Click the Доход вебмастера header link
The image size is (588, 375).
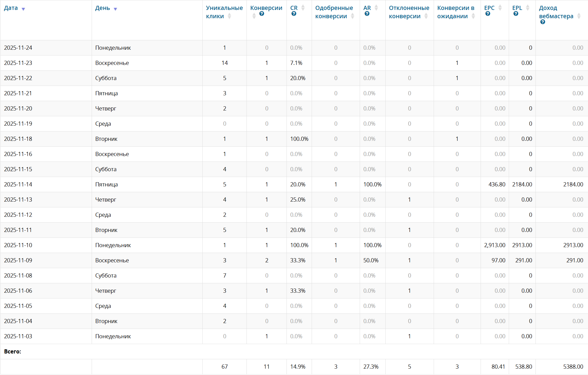(x=556, y=12)
